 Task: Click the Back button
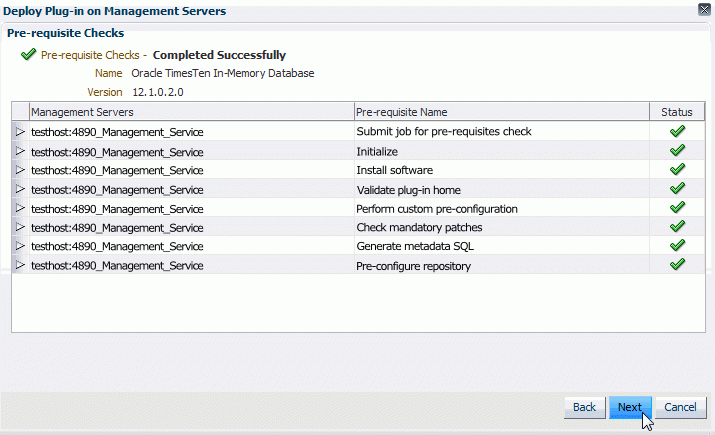(x=585, y=407)
